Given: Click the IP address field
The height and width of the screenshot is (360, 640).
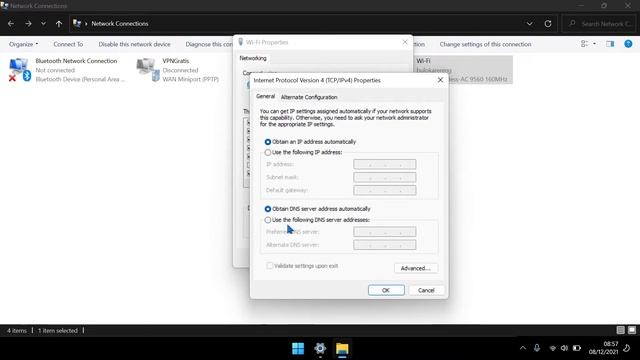Looking at the screenshot, I should [384, 164].
